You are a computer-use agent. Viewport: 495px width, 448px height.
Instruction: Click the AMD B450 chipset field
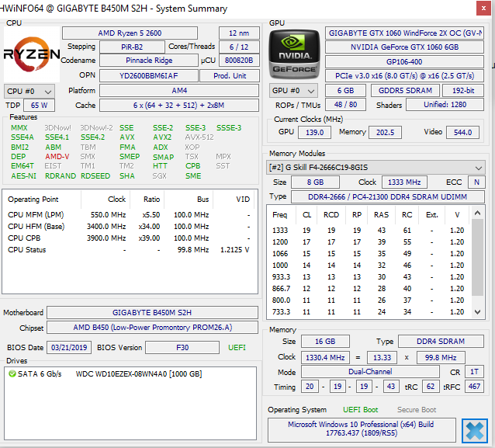click(152, 328)
